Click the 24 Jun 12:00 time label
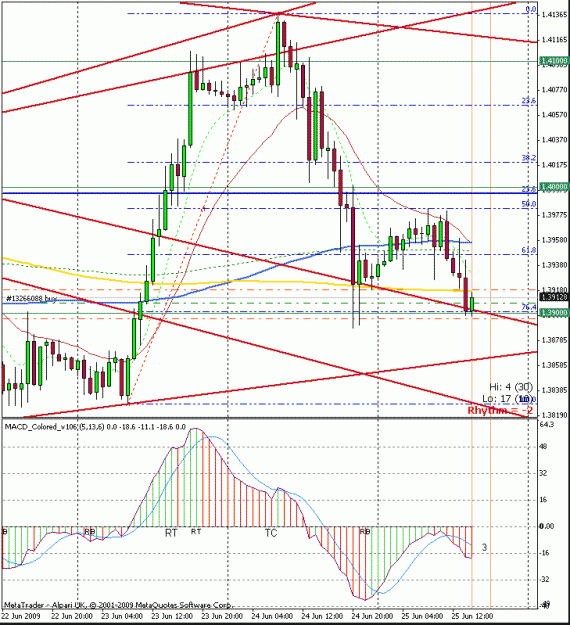Image resolution: width=570 pixels, height=625 pixels. (322, 616)
